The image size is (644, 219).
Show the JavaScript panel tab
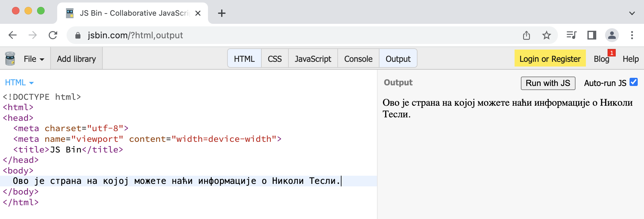pos(313,59)
